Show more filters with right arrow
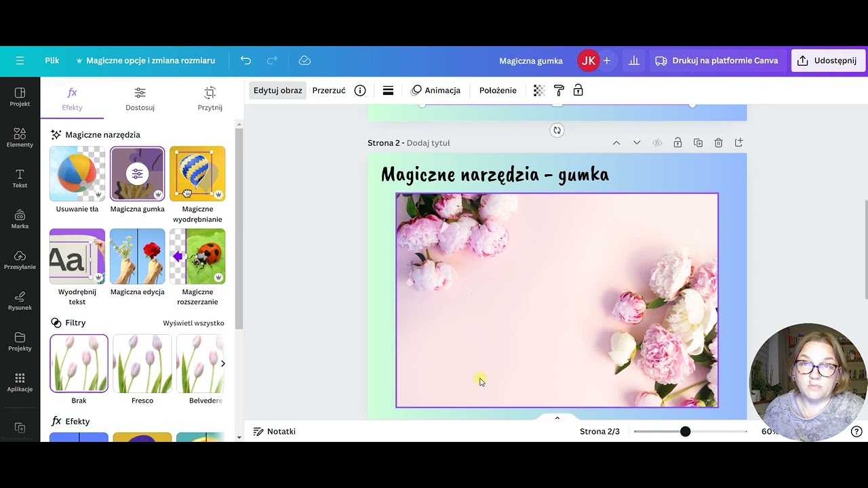The width and height of the screenshot is (868, 488). tap(222, 364)
